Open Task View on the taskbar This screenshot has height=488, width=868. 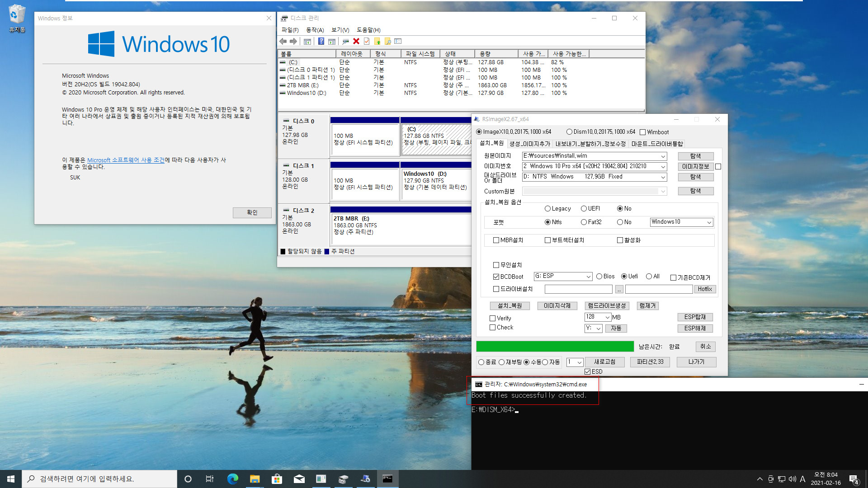click(210, 479)
